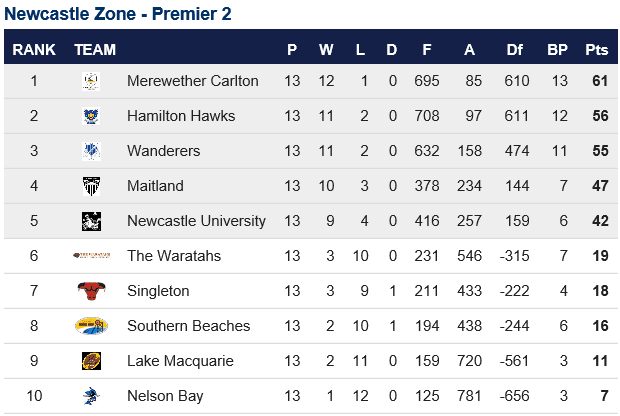Open the Hamilton Hawks team link

[181, 116]
